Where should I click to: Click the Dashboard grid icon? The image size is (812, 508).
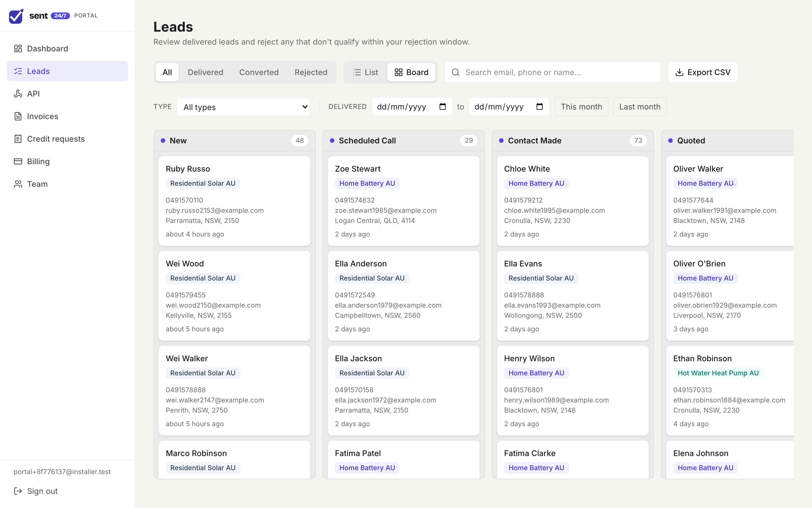(18, 49)
